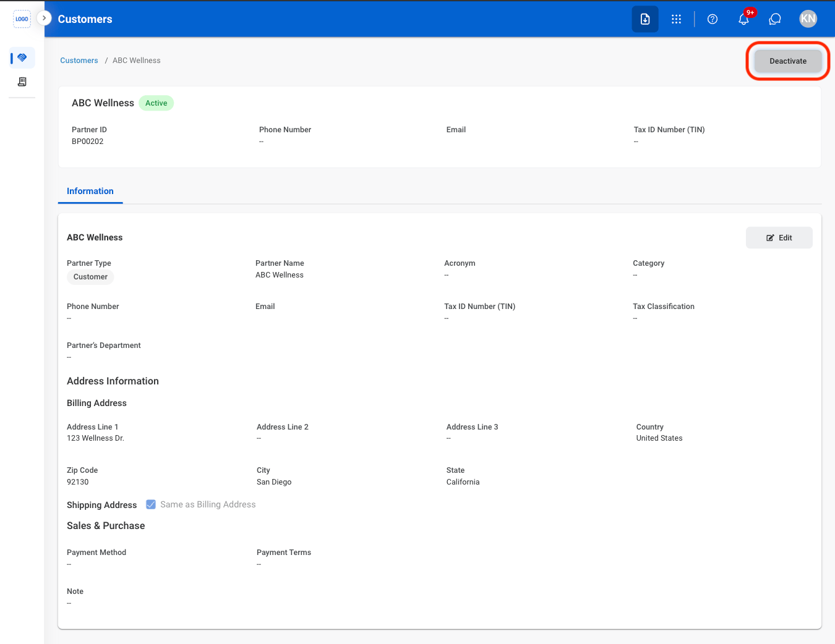The height and width of the screenshot is (644, 835).
Task: Open the chat messages icon
Action: point(775,19)
